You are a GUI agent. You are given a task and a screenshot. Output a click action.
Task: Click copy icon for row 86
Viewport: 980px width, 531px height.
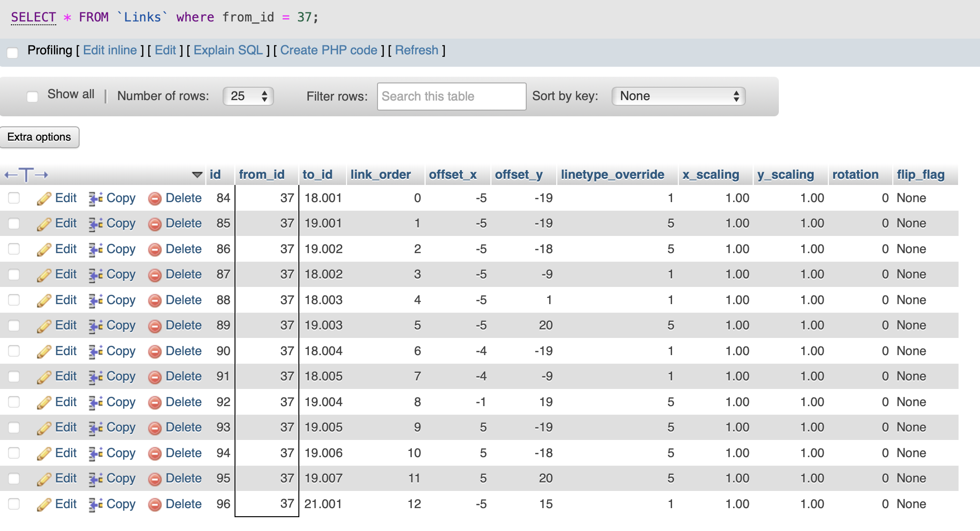coord(96,249)
